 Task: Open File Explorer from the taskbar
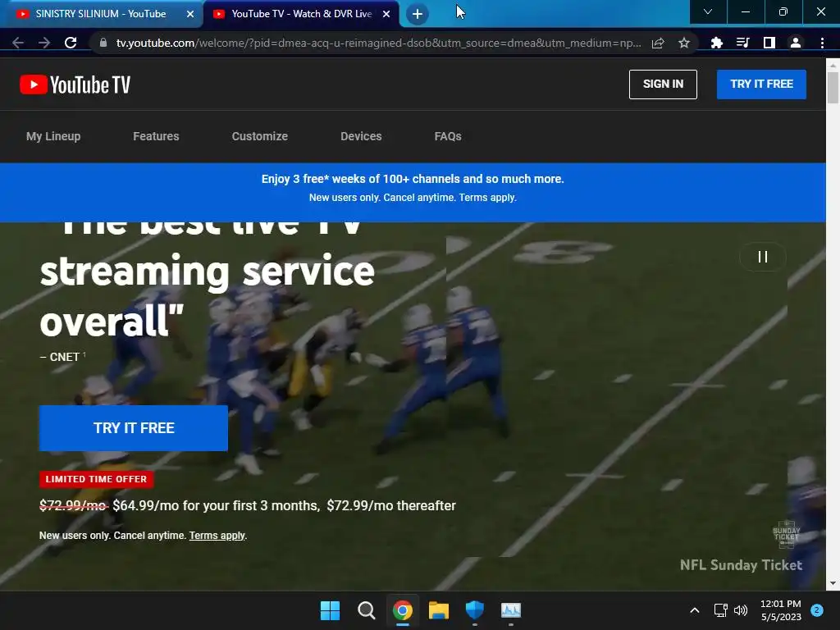pos(438,610)
